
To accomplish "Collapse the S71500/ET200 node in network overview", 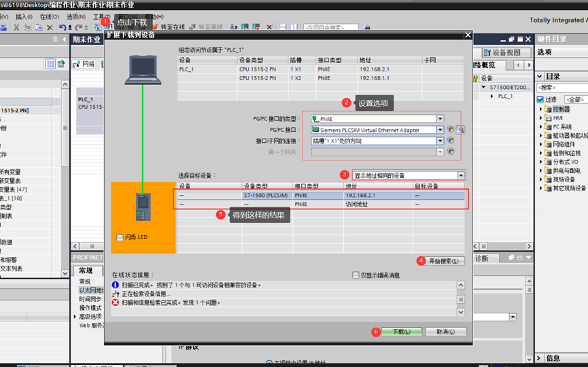I will click(483, 88).
